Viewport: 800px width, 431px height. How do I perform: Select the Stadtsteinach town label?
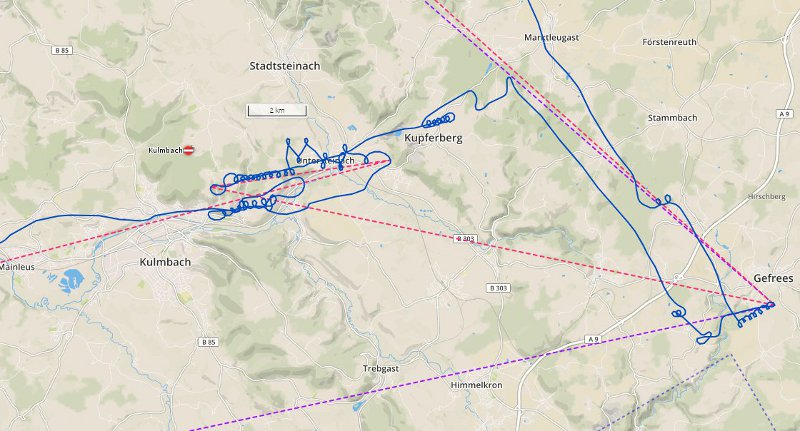point(285,66)
